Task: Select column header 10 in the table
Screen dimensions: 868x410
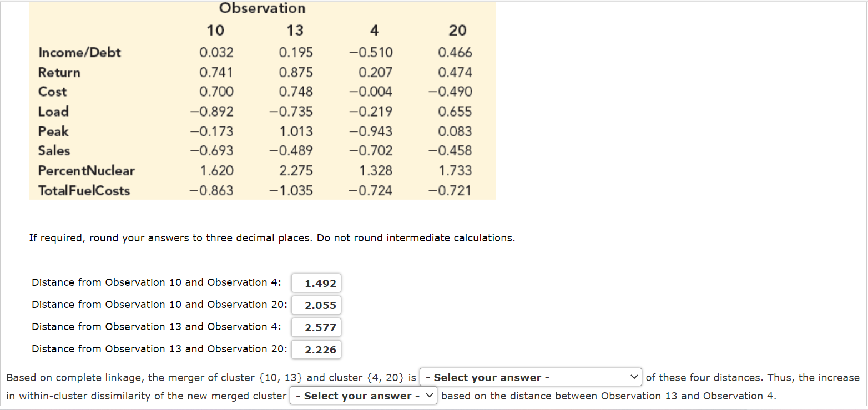Action: (x=215, y=31)
